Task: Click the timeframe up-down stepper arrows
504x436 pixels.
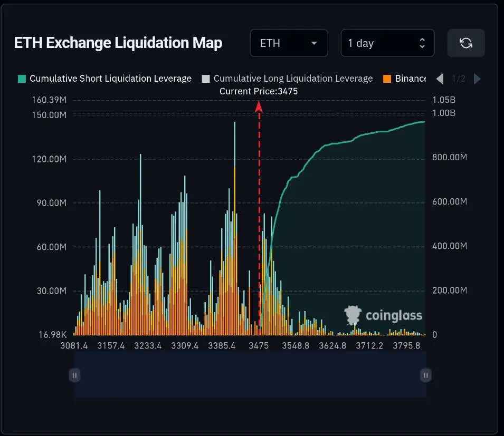Action: point(422,43)
